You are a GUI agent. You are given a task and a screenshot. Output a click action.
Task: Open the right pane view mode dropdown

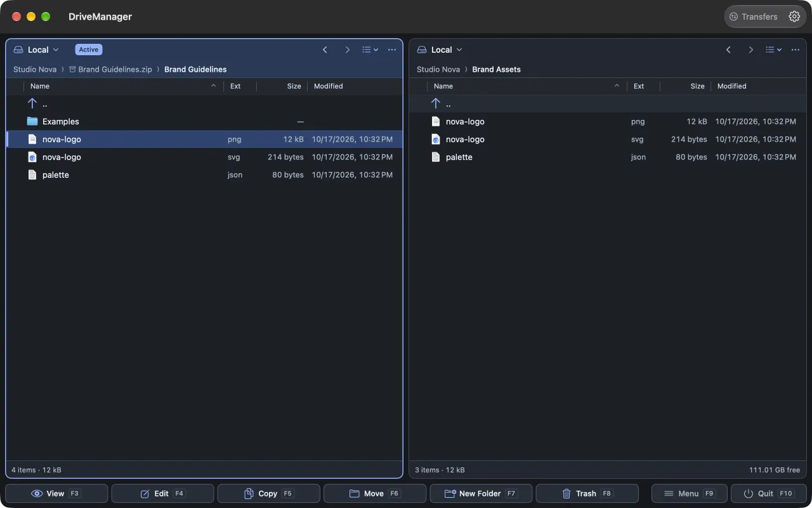tap(773, 50)
